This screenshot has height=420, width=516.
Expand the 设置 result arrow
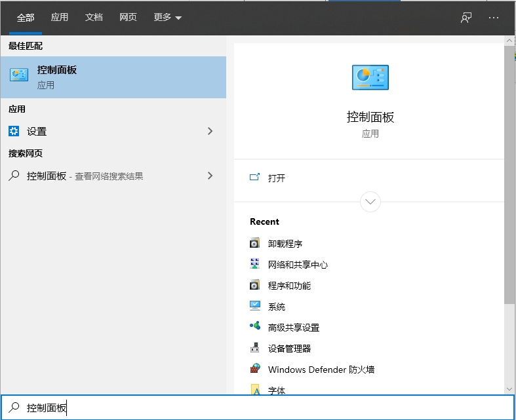point(210,131)
